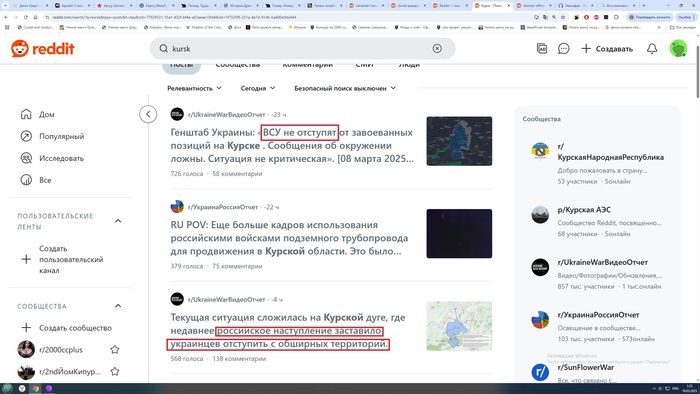Click the kursk search input field
700x394 pixels.
302,49
